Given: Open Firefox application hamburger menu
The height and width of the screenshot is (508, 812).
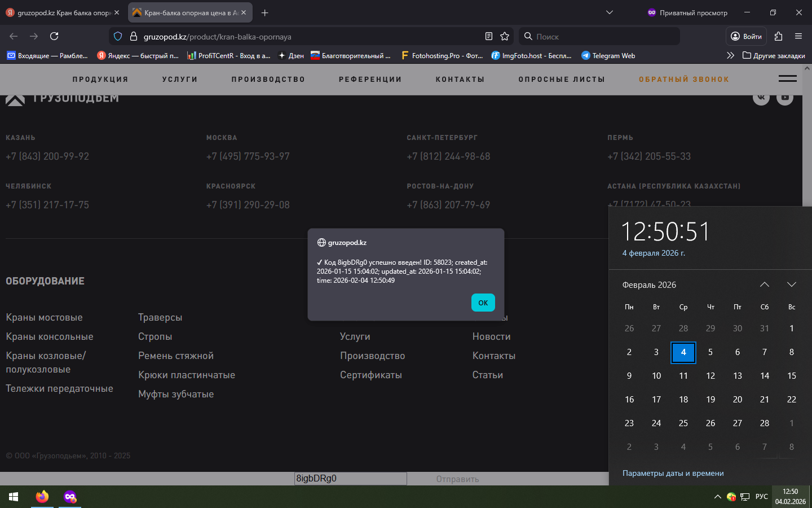Looking at the screenshot, I should [x=798, y=36].
